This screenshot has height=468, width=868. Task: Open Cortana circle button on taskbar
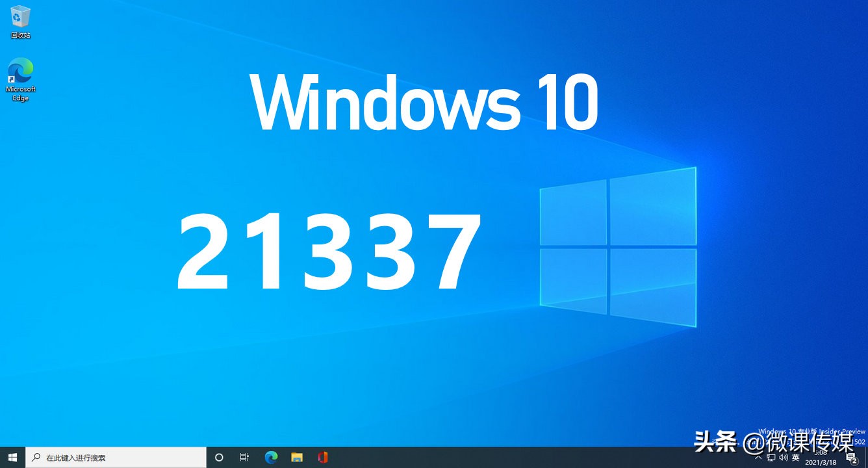click(219, 458)
